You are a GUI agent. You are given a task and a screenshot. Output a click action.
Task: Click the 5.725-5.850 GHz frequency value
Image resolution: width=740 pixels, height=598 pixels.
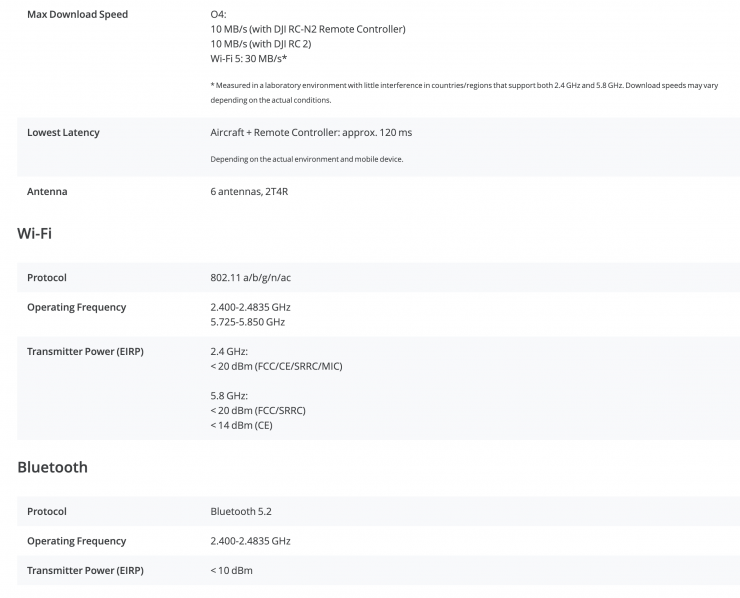pos(247,322)
